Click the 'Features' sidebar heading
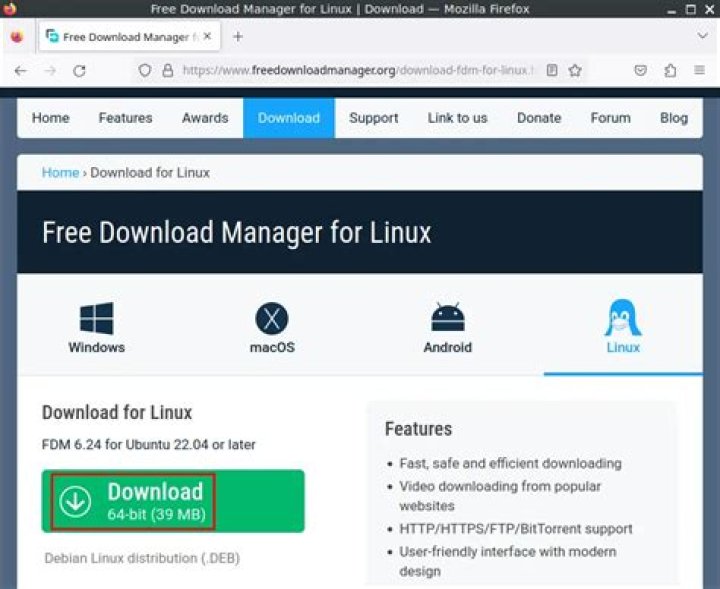720x589 pixels. [418, 429]
